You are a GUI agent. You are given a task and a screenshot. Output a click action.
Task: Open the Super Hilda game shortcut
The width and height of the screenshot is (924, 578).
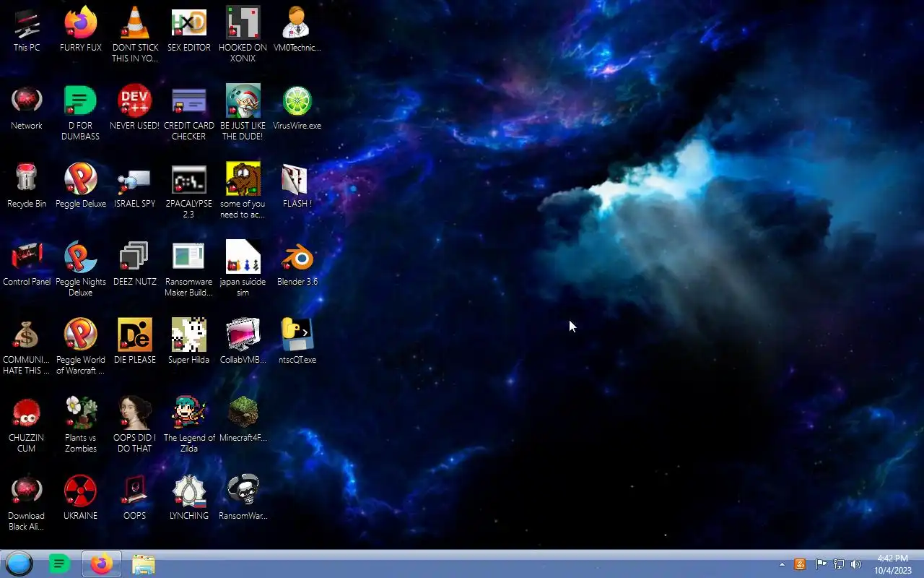click(189, 342)
